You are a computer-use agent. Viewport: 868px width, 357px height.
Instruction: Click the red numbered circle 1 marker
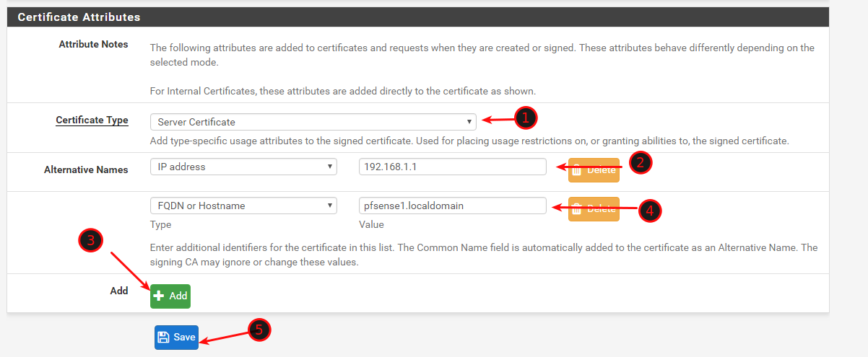[526, 117]
